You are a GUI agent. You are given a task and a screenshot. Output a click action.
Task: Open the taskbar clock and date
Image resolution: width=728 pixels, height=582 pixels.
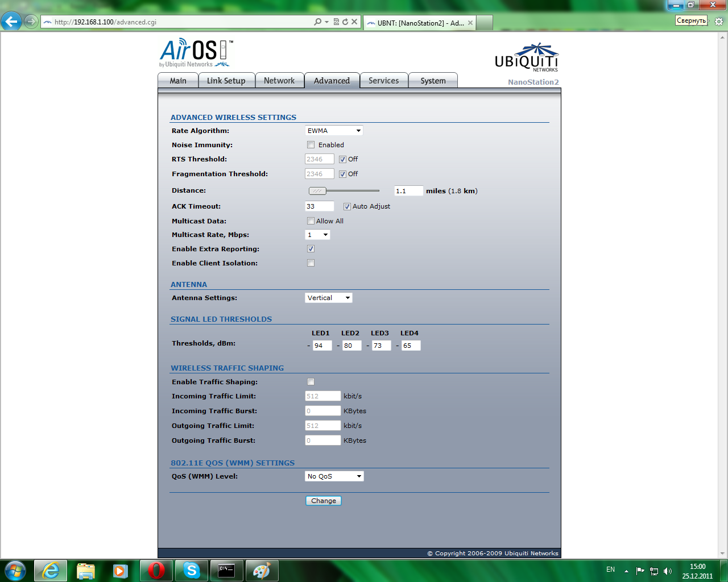(697, 571)
